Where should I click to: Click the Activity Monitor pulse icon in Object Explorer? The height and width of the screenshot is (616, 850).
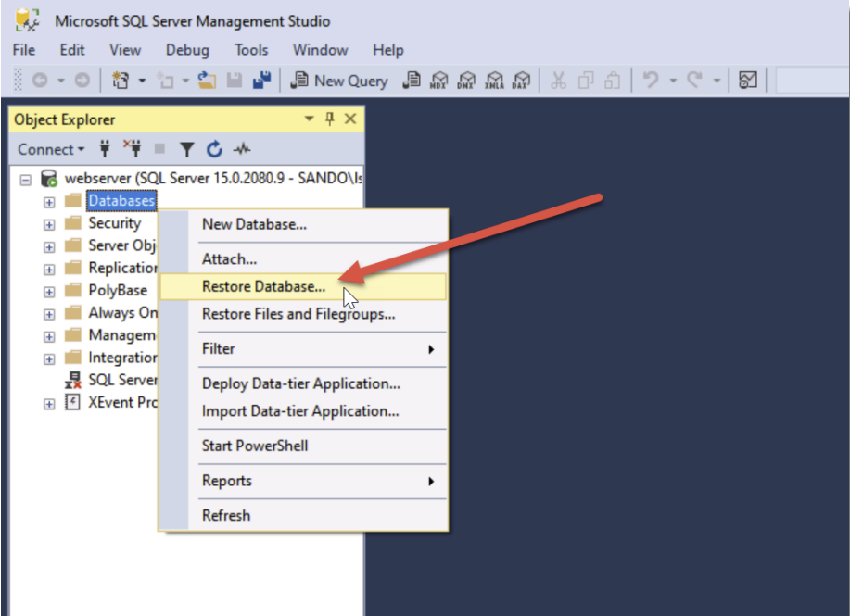click(242, 148)
